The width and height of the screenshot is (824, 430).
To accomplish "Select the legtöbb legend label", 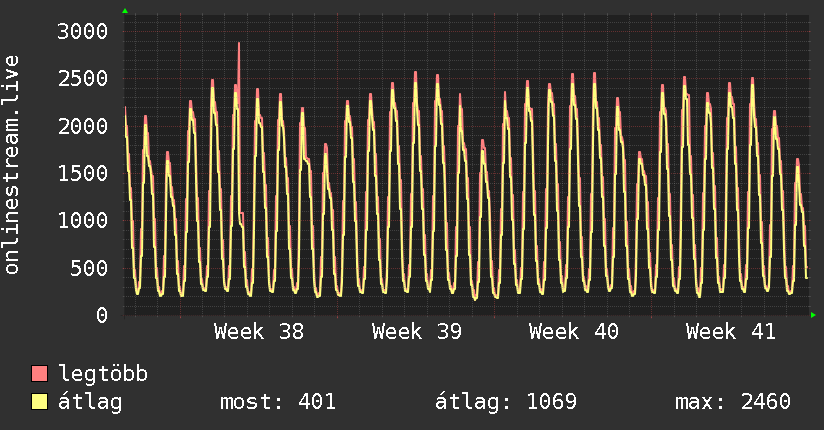I will [102, 374].
